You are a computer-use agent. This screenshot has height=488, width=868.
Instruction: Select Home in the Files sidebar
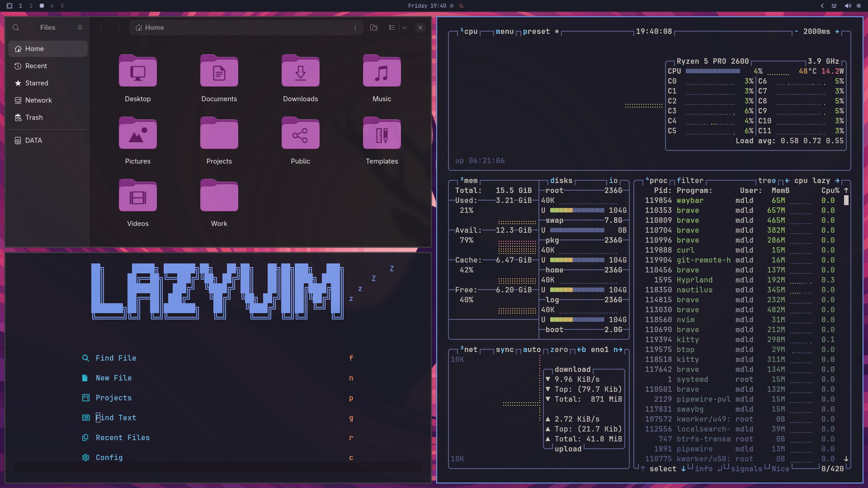click(x=48, y=49)
